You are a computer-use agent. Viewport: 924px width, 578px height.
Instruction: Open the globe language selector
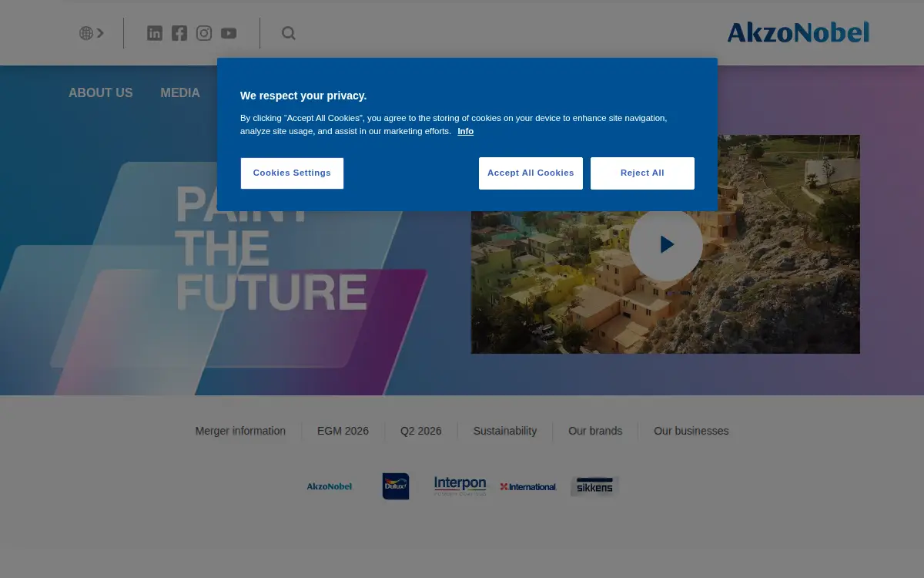coord(91,33)
